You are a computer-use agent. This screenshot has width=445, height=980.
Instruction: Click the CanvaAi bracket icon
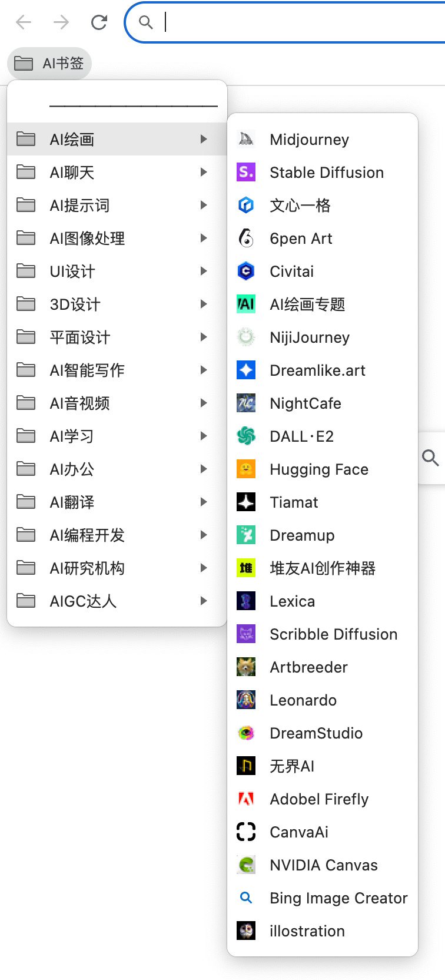click(x=246, y=832)
